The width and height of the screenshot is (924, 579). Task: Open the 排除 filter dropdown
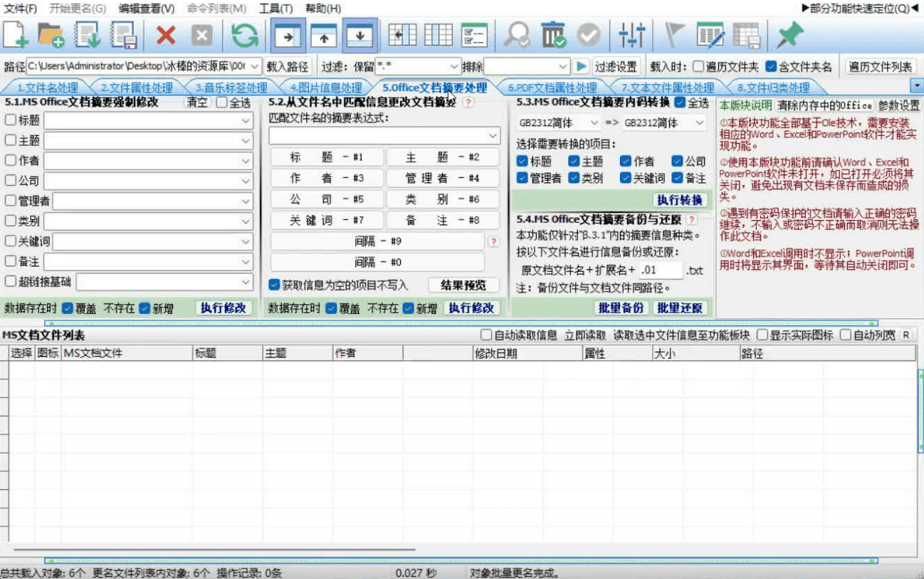tap(563, 67)
